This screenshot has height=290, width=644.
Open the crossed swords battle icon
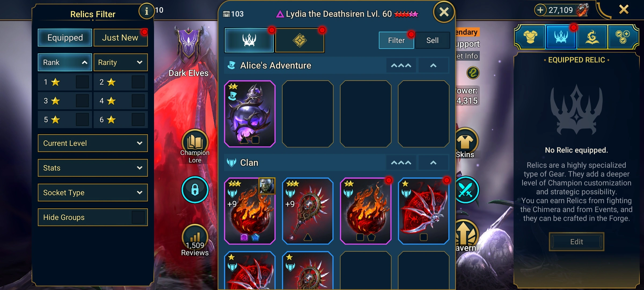(466, 190)
